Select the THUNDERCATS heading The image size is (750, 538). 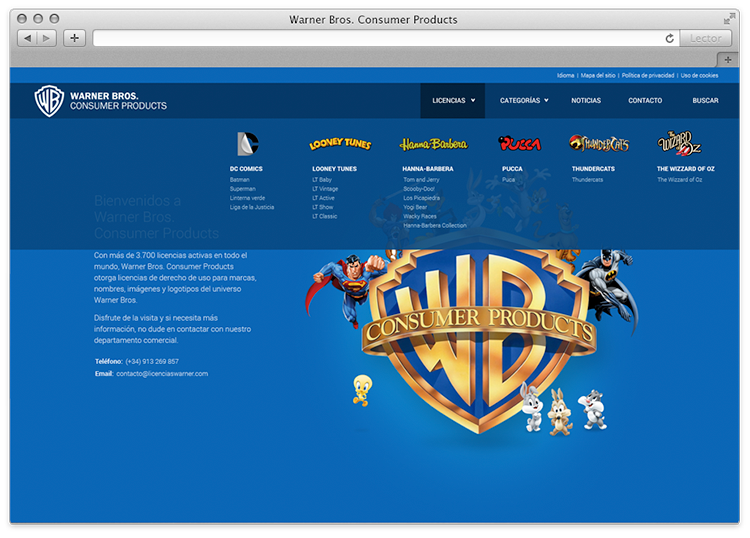(x=593, y=169)
